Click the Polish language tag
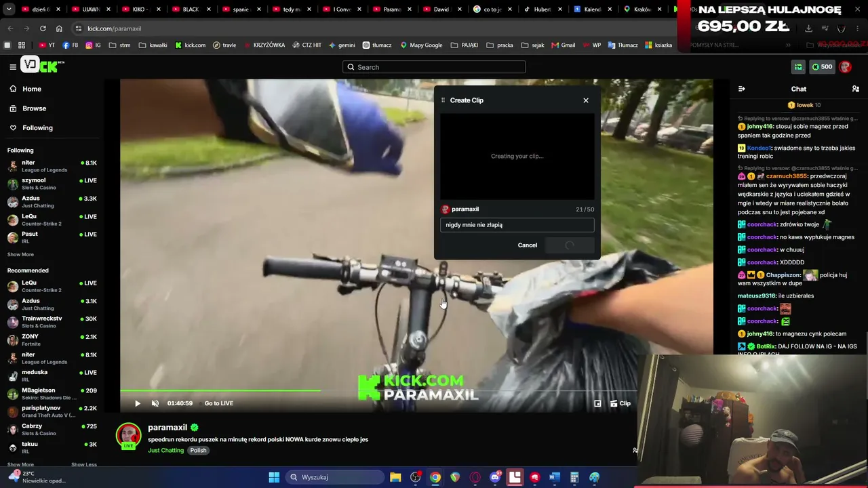 point(198,451)
